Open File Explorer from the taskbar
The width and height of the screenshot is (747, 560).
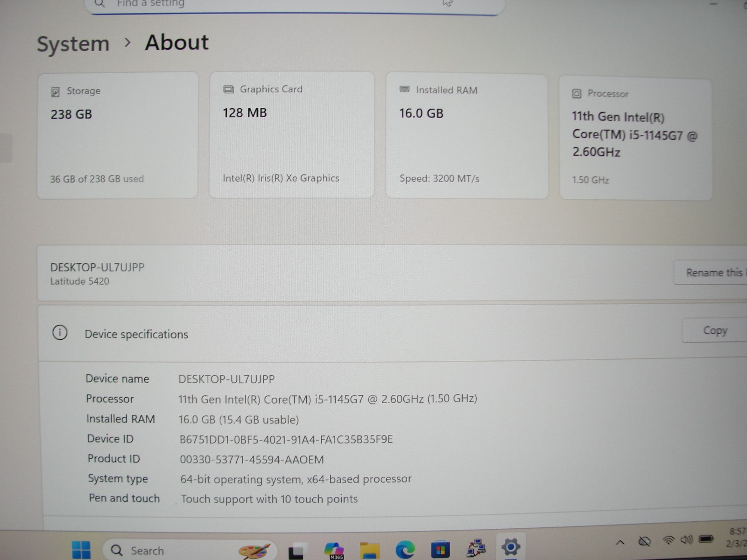pyautogui.click(x=369, y=550)
